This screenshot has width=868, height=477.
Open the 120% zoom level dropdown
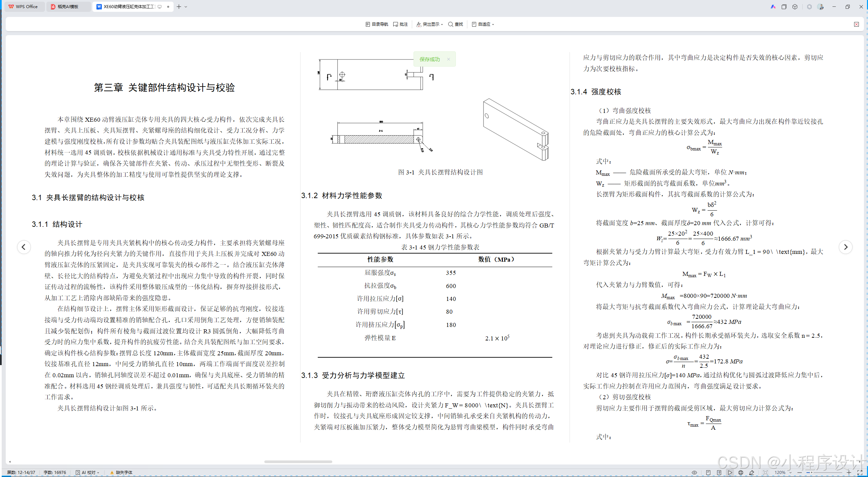coord(783,473)
